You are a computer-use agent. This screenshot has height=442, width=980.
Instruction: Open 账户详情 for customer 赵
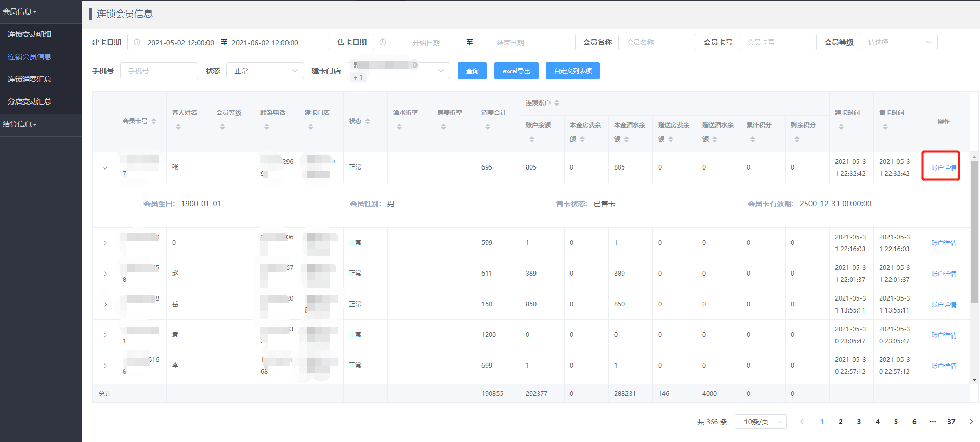point(944,274)
